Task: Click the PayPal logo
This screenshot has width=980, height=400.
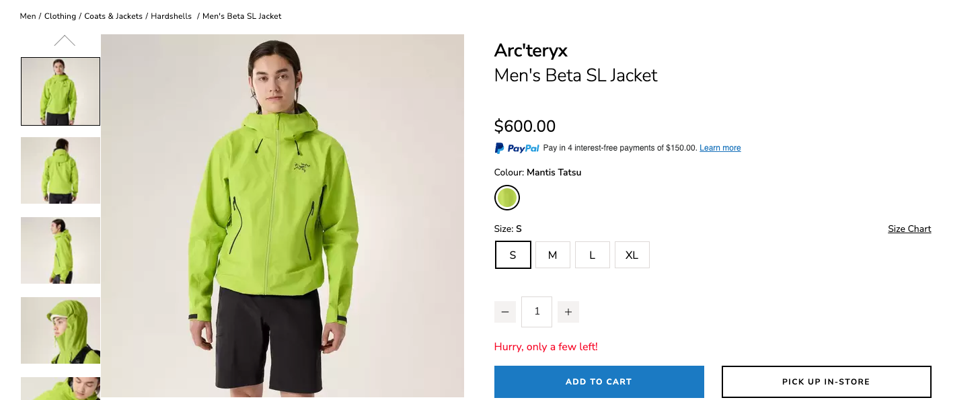Action: [x=517, y=148]
